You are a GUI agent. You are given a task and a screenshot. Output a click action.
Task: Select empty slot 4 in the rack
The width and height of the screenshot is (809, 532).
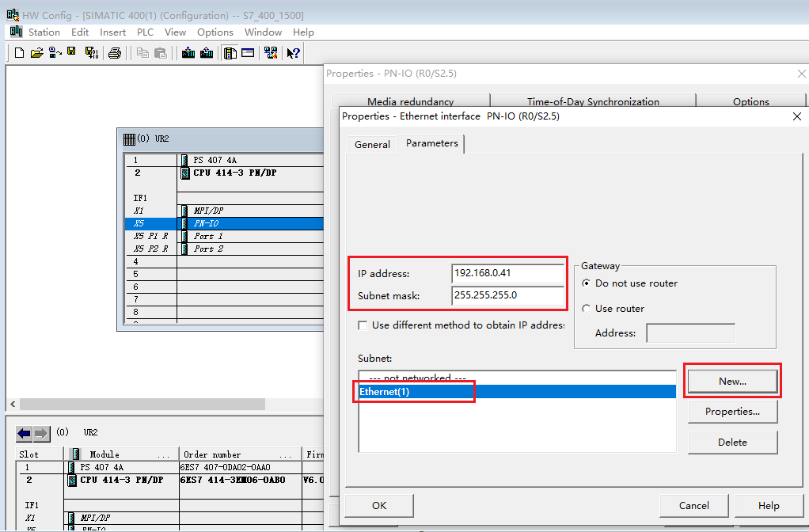tap(225, 261)
